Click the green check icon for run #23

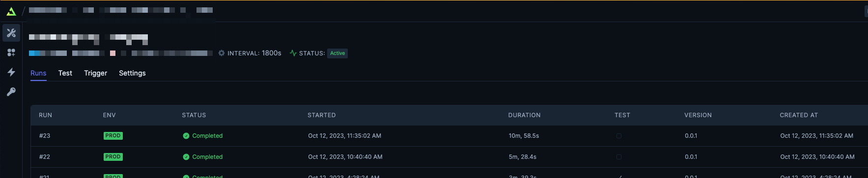186,136
